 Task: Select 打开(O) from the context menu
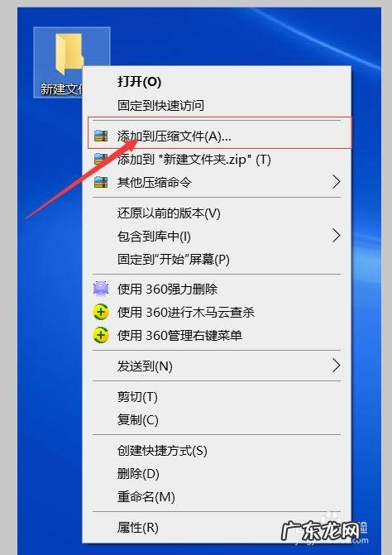[x=140, y=82]
